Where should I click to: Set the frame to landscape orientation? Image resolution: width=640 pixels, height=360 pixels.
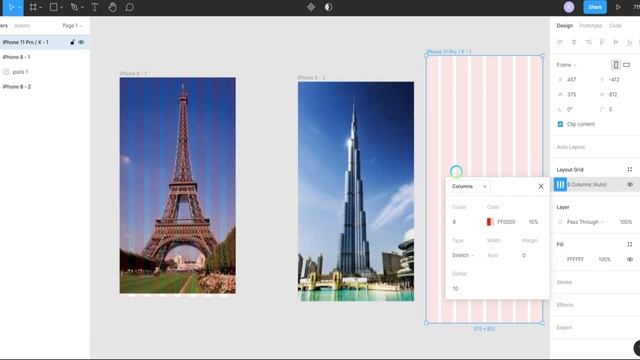pos(627,64)
